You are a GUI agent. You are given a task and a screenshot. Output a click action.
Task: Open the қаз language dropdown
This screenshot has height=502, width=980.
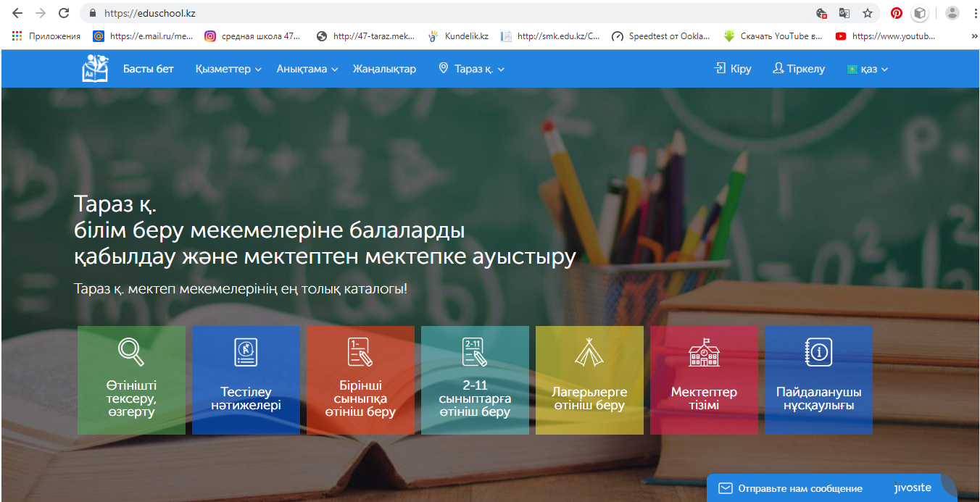(x=868, y=69)
